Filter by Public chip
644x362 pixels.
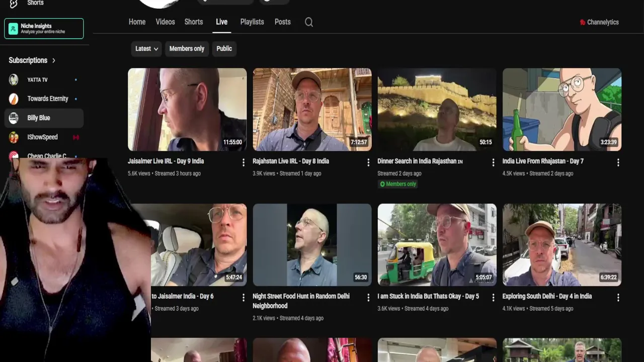click(224, 49)
